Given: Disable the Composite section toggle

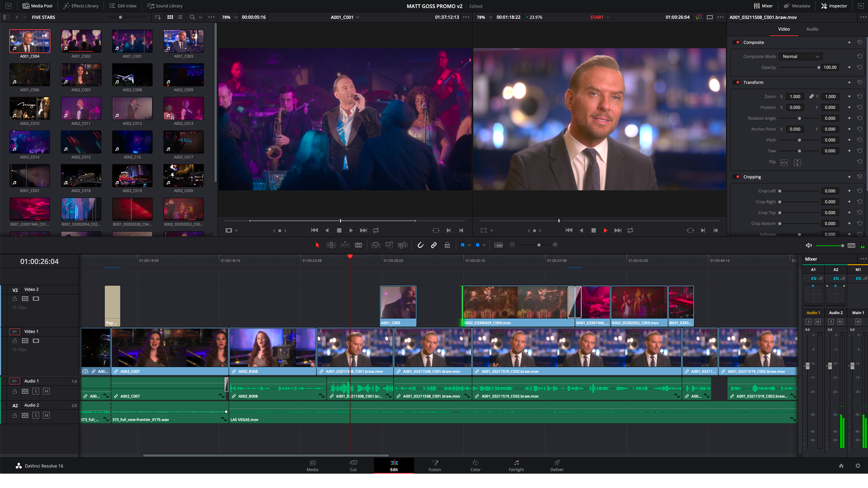Looking at the screenshot, I should (737, 42).
